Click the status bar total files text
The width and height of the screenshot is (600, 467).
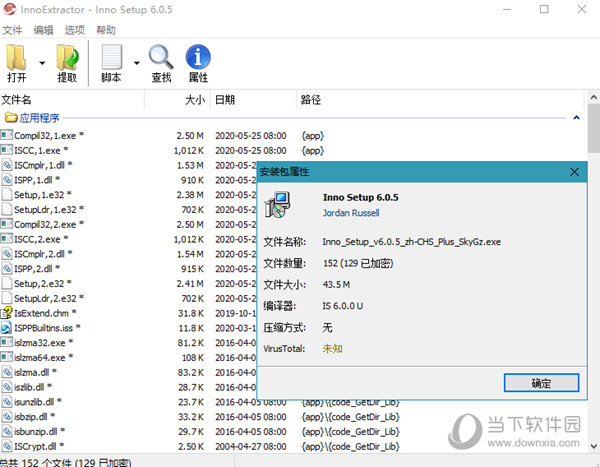[x=65, y=462]
